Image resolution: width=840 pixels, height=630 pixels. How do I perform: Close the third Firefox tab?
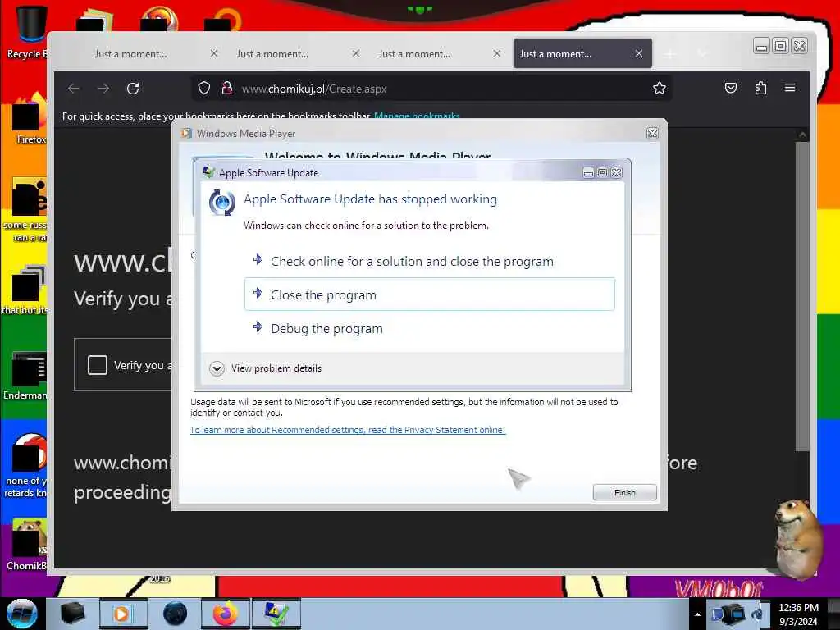pyautogui.click(x=496, y=53)
